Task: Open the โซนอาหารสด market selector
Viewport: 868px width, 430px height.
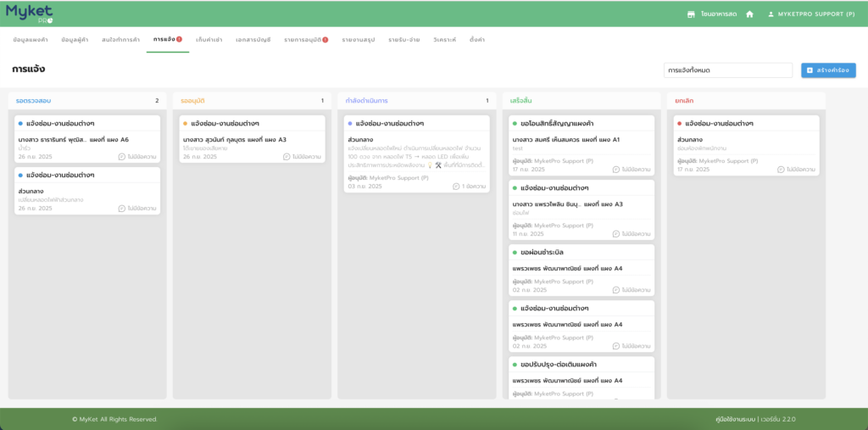Action: tap(716, 14)
